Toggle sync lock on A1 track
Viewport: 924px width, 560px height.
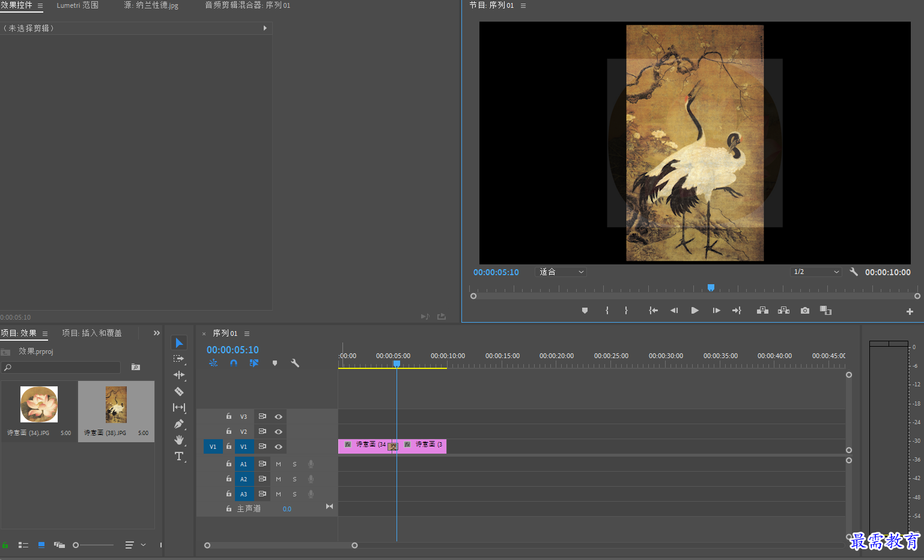point(262,464)
